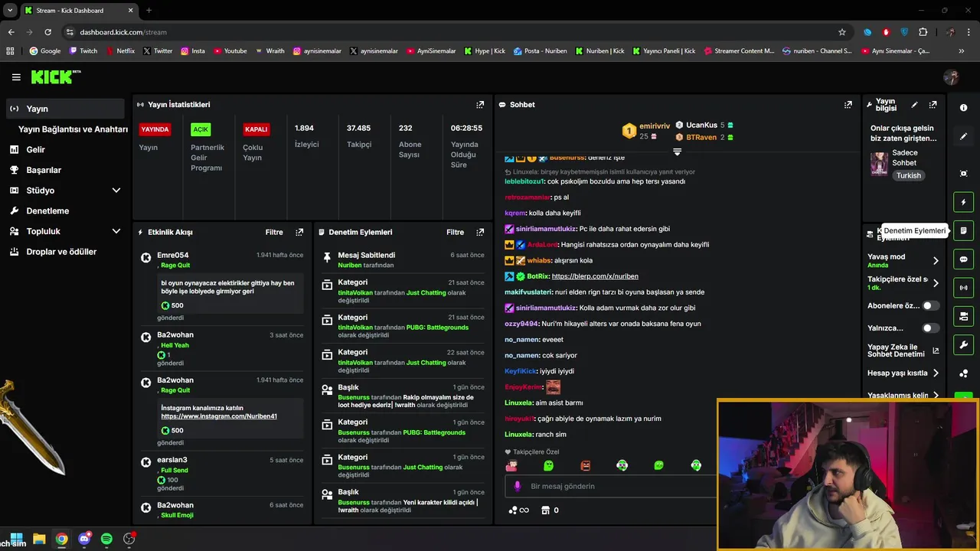This screenshot has height=551, width=980.
Task: Click the broadcast signal icon in right toolbar
Action: [964, 288]
